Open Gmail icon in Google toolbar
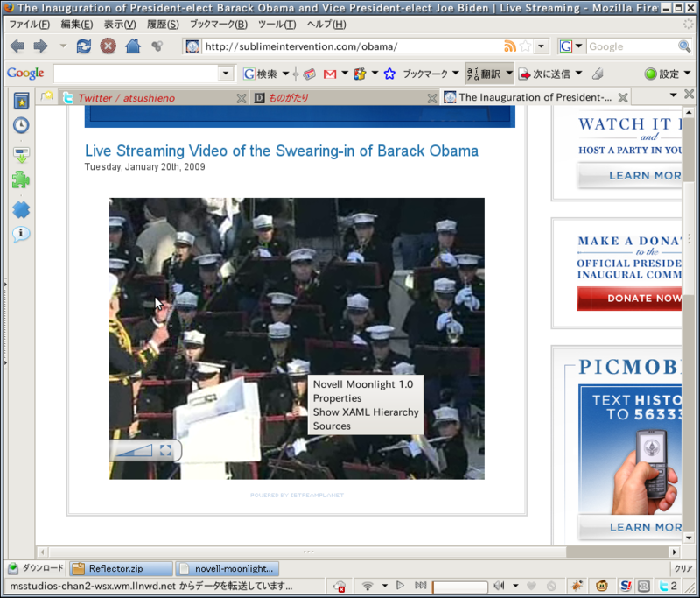The width and height of the screenshot is (700, 598). coord(330,74)
